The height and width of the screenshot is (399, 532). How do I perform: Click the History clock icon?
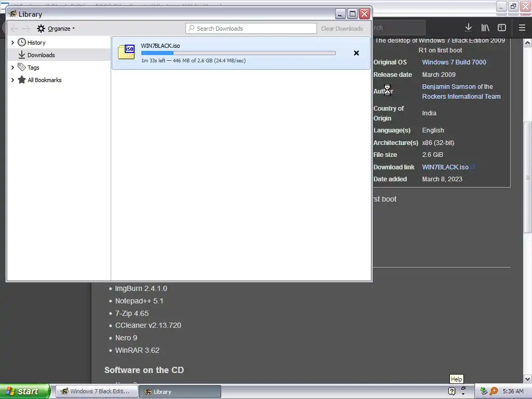click(22, 42)
